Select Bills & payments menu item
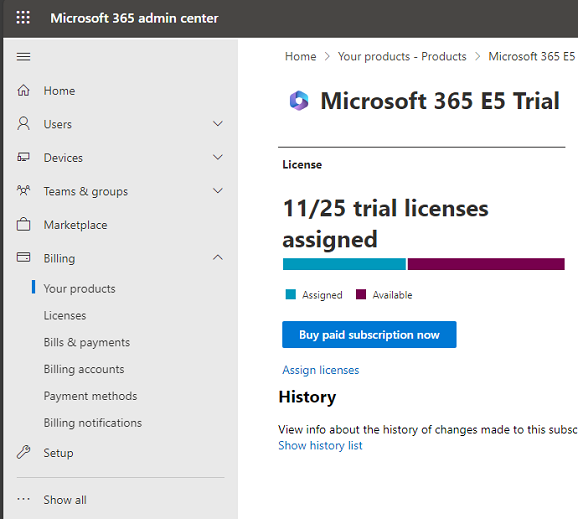This screenshot has height=519, width=578. tap(87, 342)
